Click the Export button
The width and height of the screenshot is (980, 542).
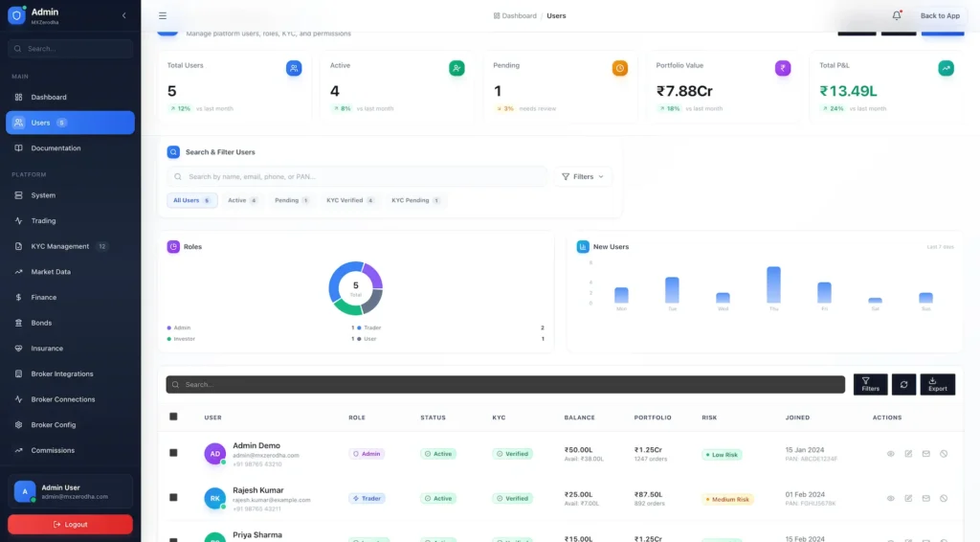938,384
